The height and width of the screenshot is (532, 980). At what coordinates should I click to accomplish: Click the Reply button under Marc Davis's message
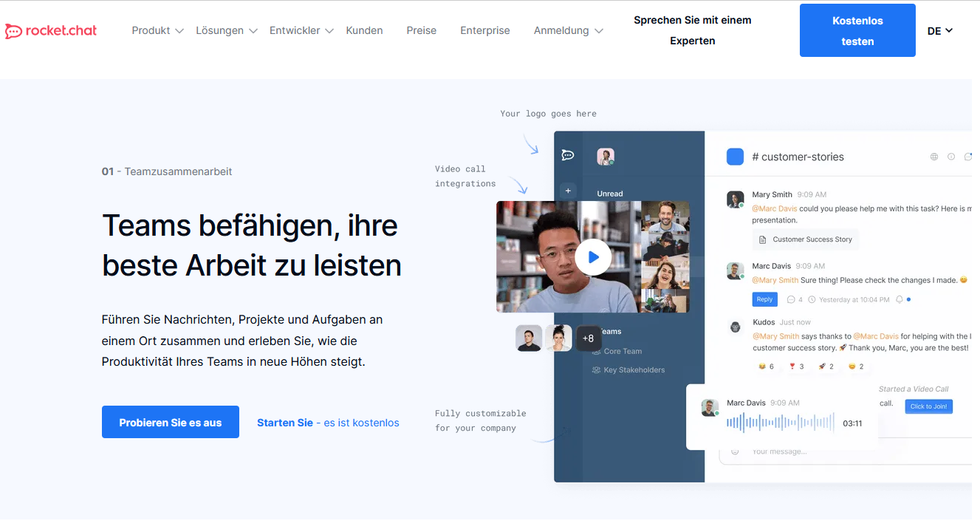764,299
